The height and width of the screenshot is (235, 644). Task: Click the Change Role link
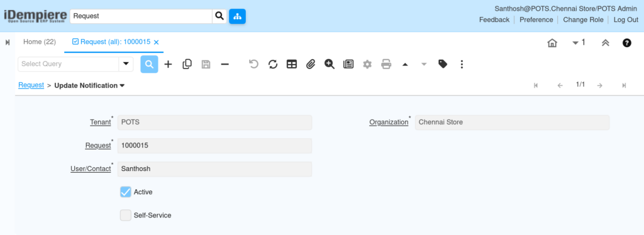[583, 19]
